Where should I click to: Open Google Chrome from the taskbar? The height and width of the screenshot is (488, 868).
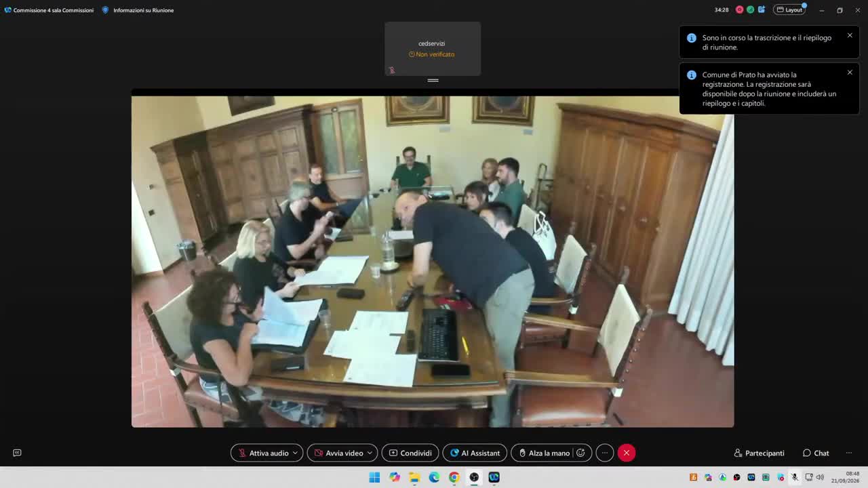click(x=454, y=477)
